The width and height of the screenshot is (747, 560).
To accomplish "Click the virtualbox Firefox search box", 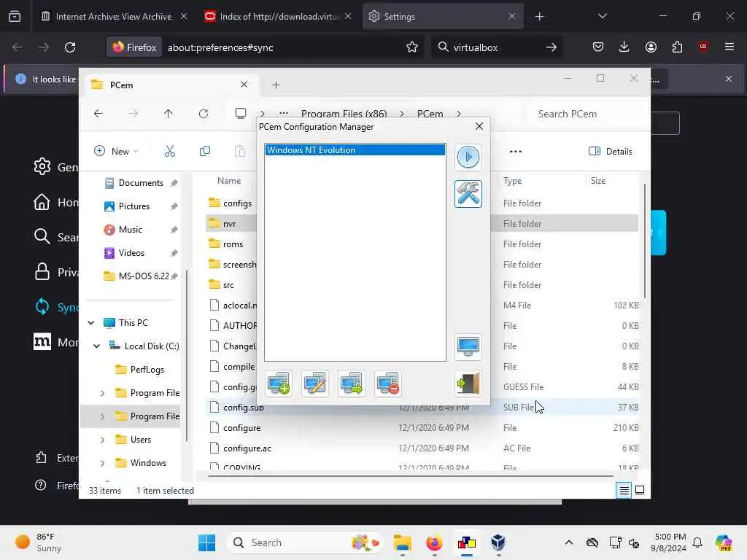I will pyautogui.click(x=498, y=47).
